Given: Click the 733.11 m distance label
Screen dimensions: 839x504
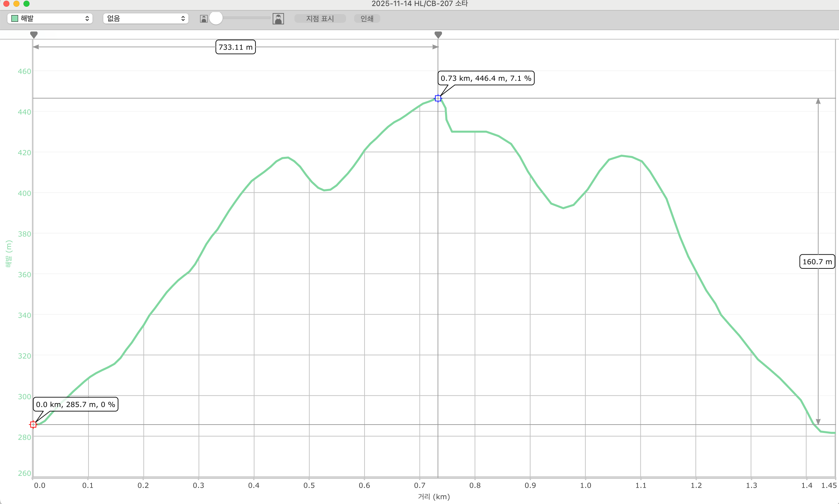Looking at the screenshot, I should coord(235,47).
